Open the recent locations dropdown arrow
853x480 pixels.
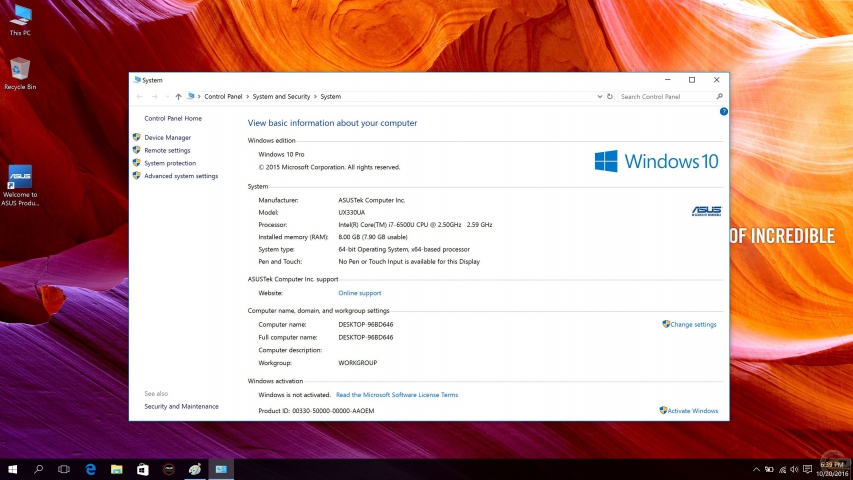click(x=167, y=96)
